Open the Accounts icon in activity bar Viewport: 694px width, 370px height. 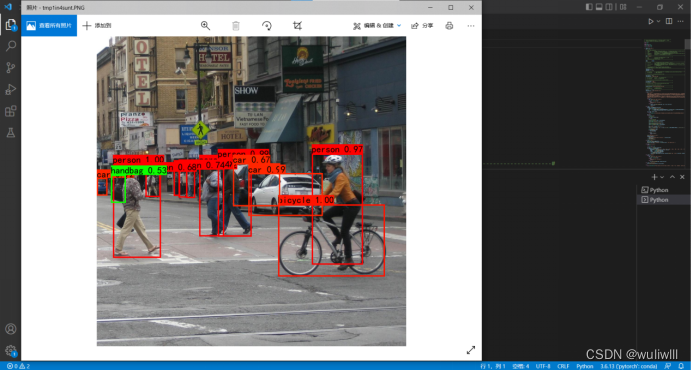click(11, 329)
